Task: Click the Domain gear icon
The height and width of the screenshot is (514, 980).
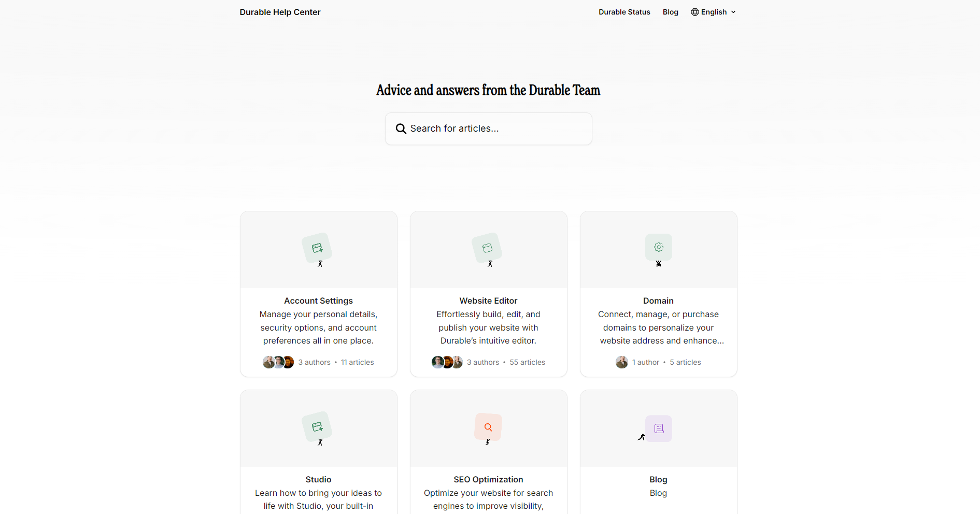Action: [x=658, y=247]
